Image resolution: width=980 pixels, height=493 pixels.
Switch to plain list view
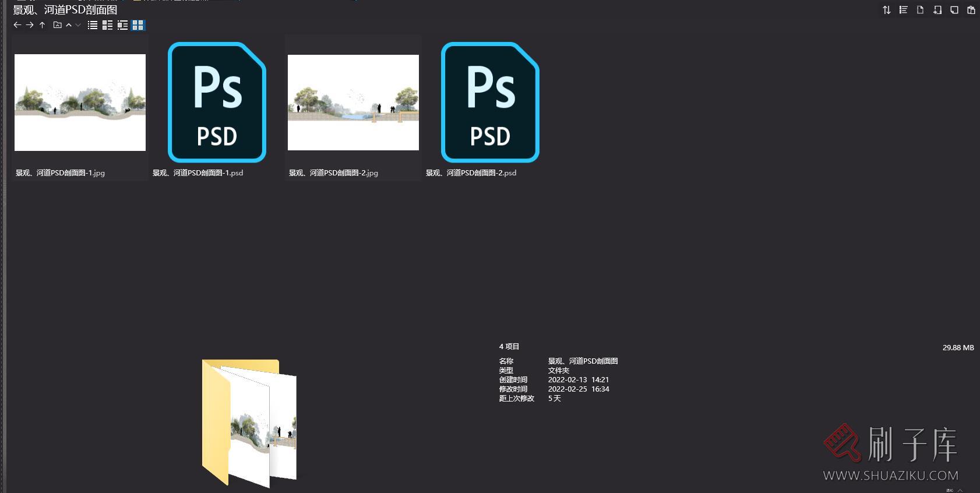(93, 25)
